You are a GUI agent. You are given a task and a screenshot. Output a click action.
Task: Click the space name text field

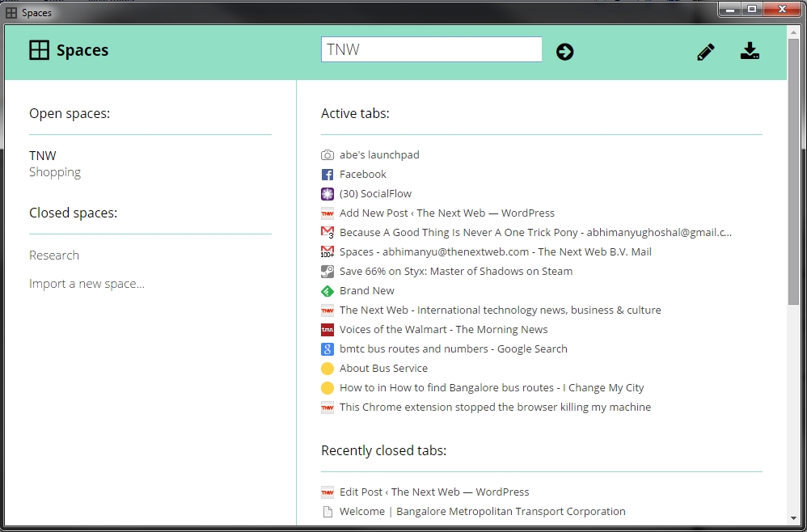tap(431, 49)
